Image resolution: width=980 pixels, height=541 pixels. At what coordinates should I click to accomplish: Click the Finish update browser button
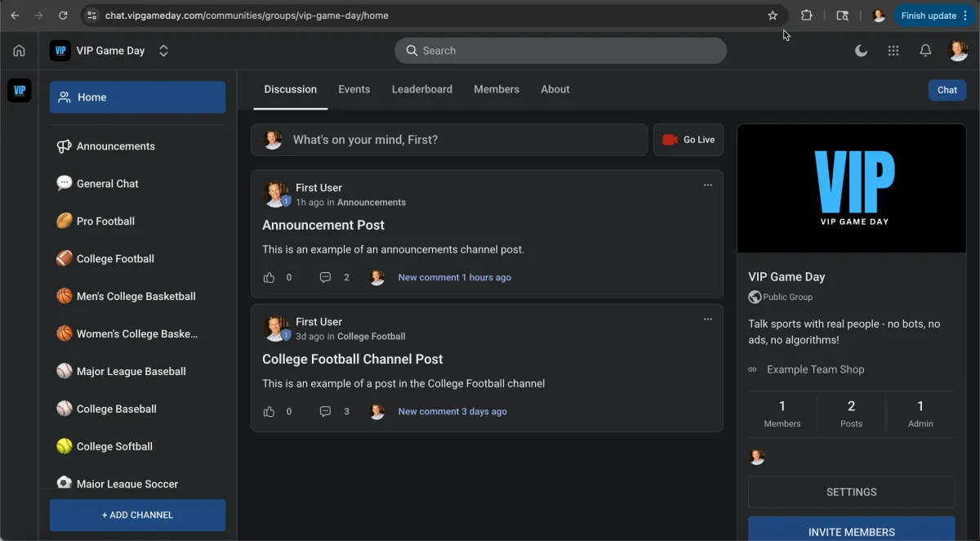933,16
